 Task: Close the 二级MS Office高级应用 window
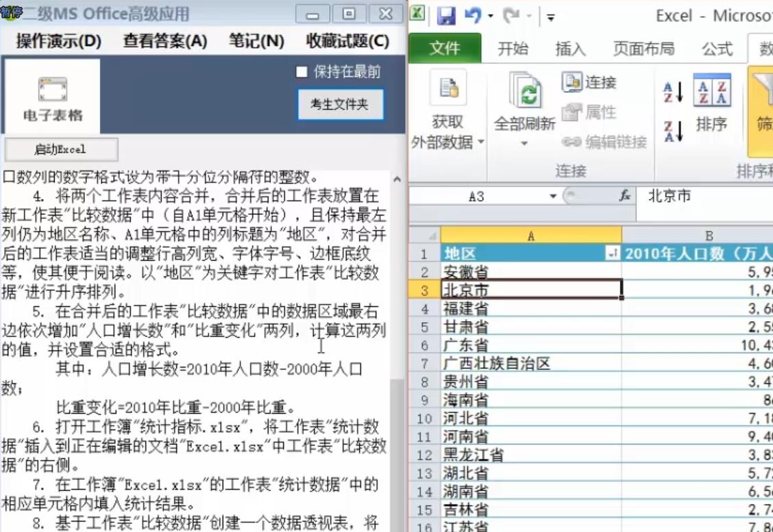click(386, 14)
